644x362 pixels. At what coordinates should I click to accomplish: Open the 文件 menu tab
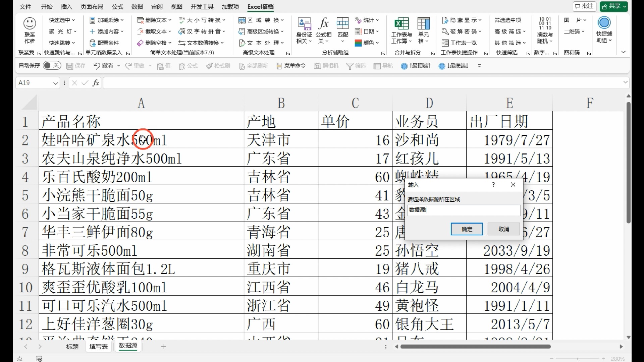point(25,7)
